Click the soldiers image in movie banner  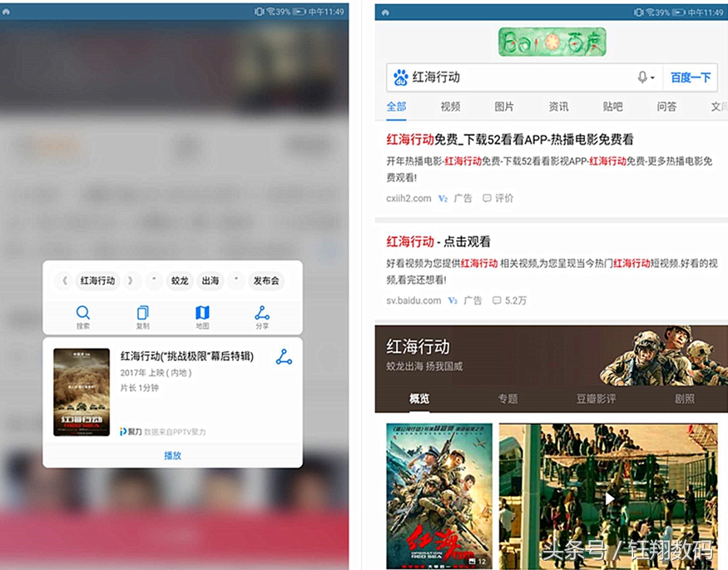[663, 355]
